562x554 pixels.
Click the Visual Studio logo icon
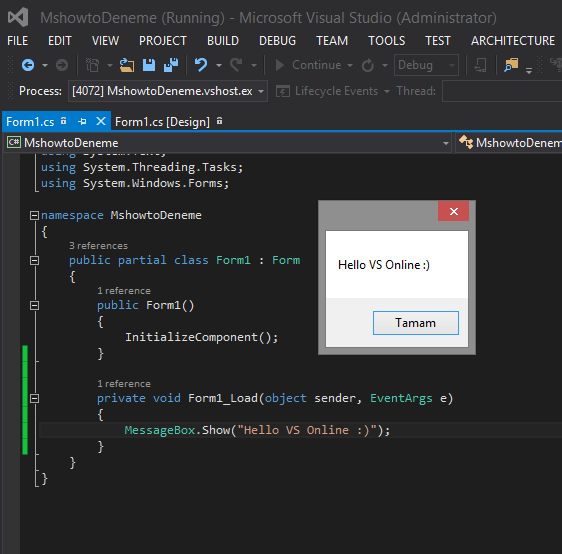[18, 17]
